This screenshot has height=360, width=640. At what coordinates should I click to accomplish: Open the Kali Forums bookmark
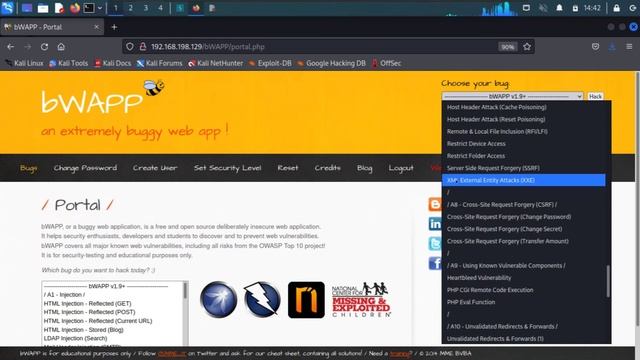click(x=160, y=63)
